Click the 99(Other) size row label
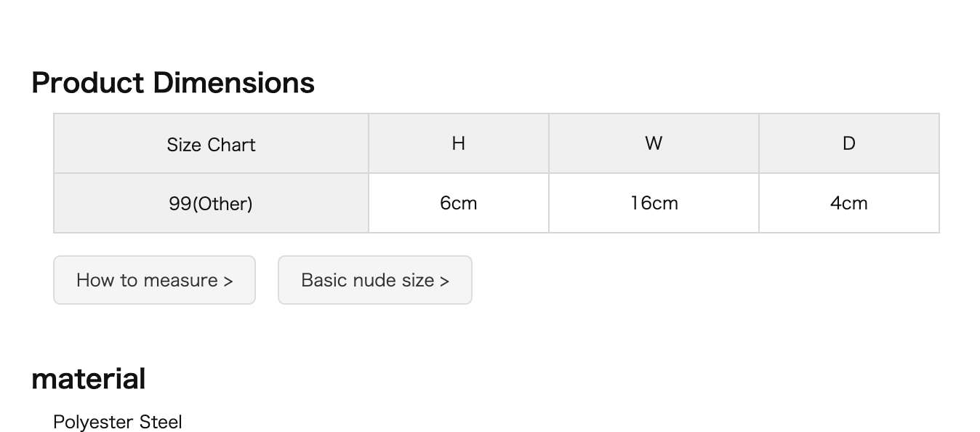The width and height of the screenshot is (980, 432). tap(212, 203)
